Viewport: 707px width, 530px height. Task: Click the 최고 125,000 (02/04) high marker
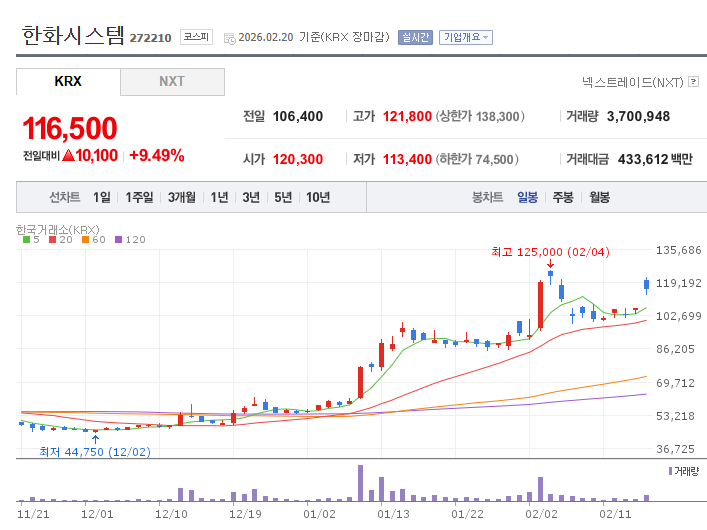[x=551, y=252]
